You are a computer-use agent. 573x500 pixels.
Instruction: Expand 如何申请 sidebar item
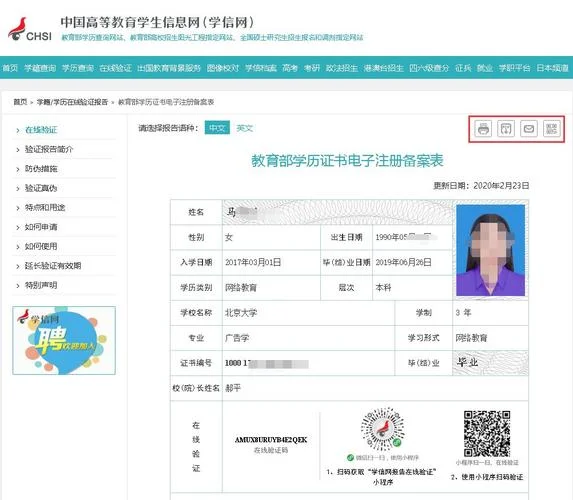point(41,227)
